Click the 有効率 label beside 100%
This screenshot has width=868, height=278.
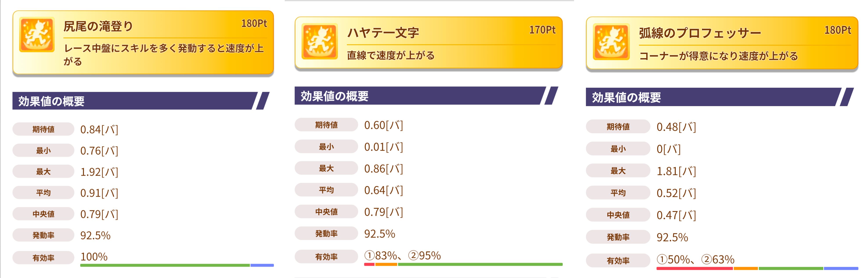click(x=43, y=258)
